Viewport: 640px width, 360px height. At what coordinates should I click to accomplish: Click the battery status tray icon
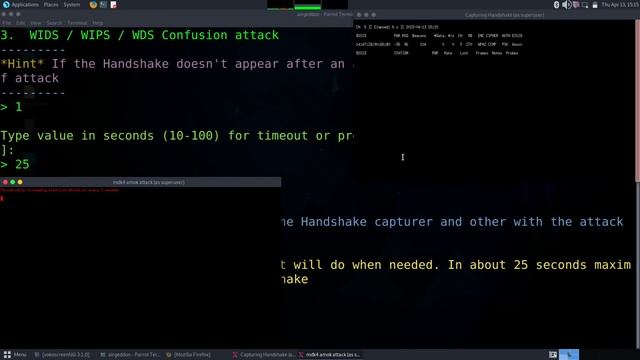click(595, 5)
